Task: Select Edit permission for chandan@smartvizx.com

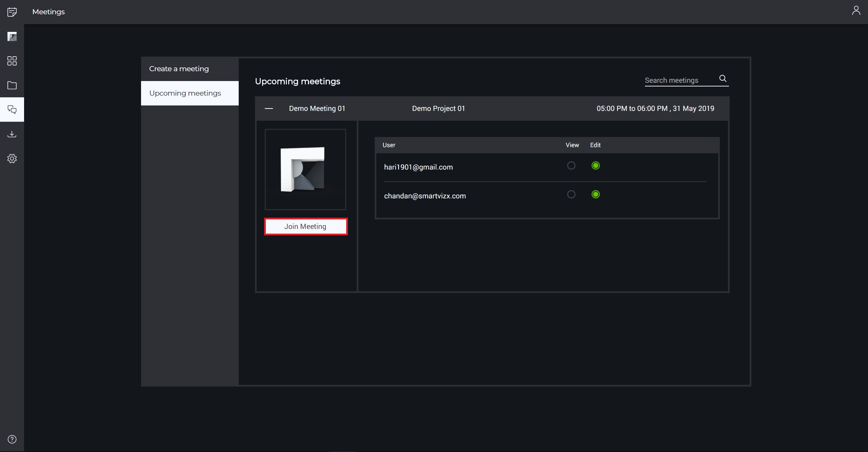Action: (x=595, y=194)
